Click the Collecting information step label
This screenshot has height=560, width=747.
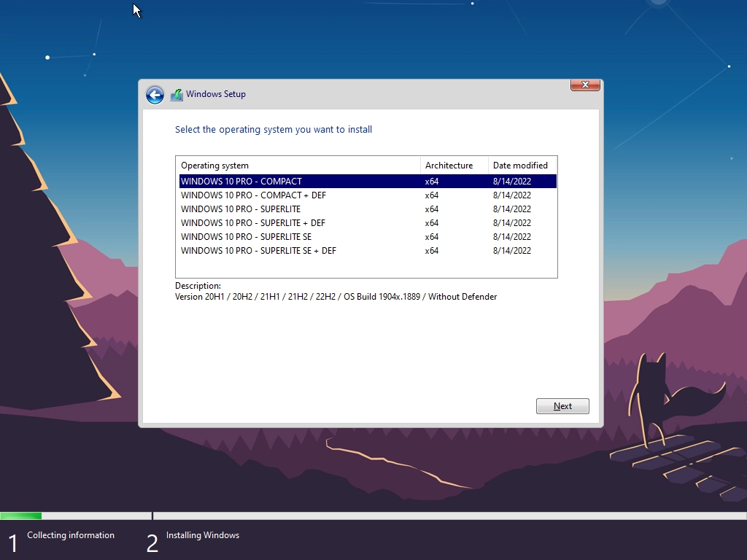(x=71, y=535)
